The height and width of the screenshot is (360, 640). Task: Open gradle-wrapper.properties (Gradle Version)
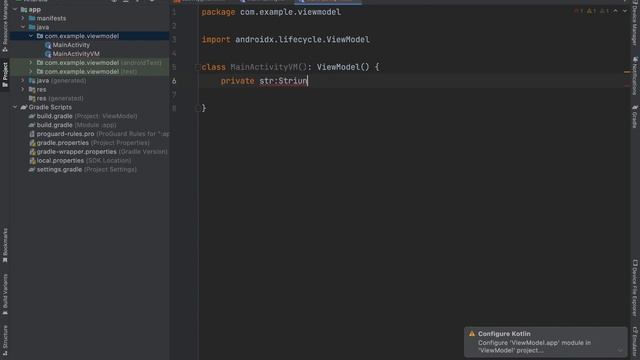pos(98,152)
